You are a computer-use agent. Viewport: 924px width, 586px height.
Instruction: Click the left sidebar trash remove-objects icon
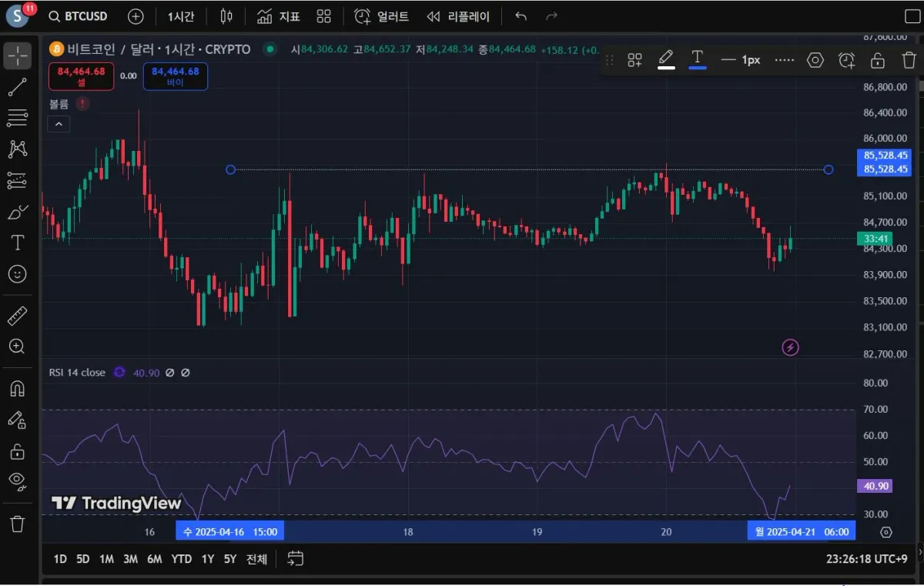[17, 524]
